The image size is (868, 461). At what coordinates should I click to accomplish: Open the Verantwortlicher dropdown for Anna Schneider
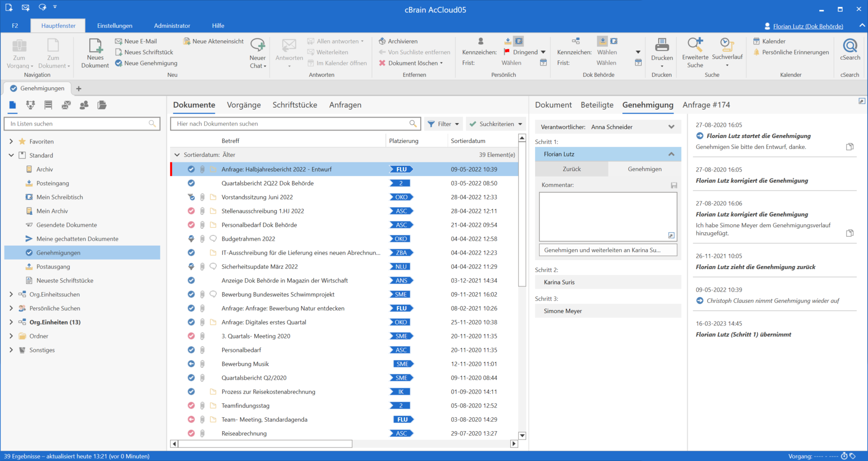[x=672, y=127]
